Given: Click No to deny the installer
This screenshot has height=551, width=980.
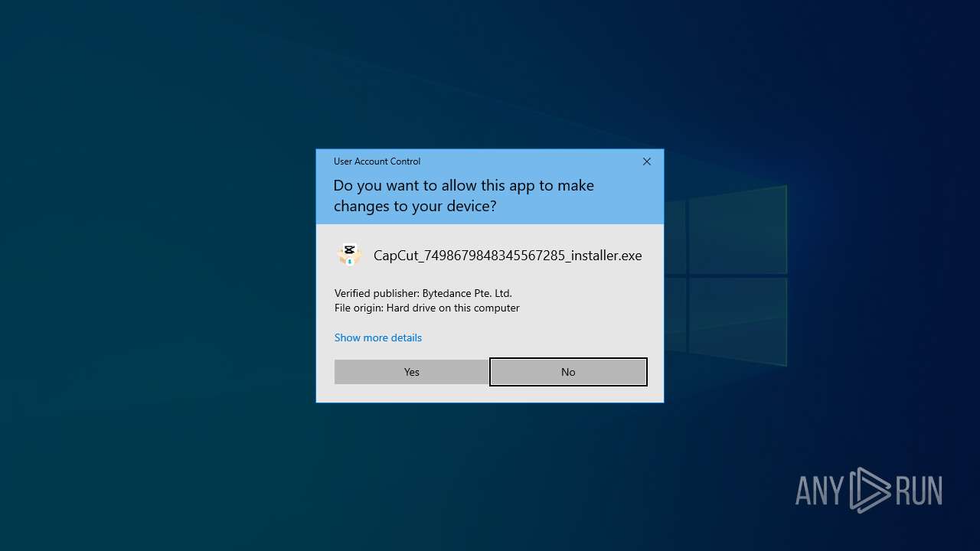Looking at the screenshot, I should click(568, 372).
